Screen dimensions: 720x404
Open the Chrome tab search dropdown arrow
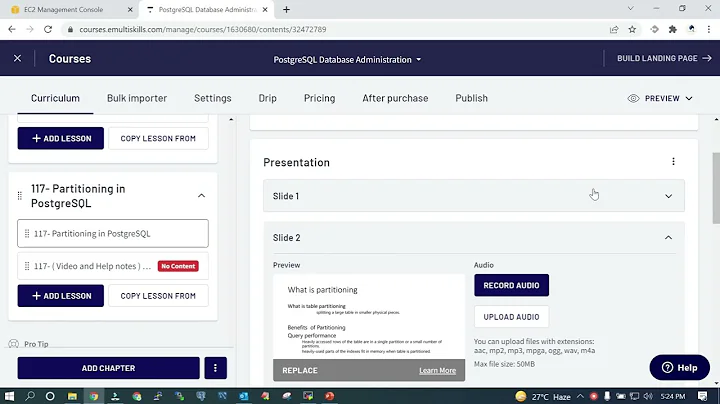[630, 9]
